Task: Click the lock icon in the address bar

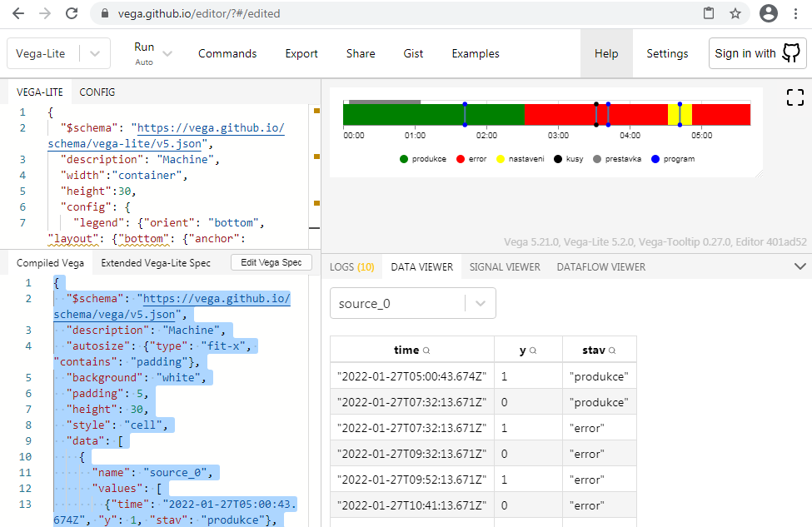Action: tap(105, 13)
